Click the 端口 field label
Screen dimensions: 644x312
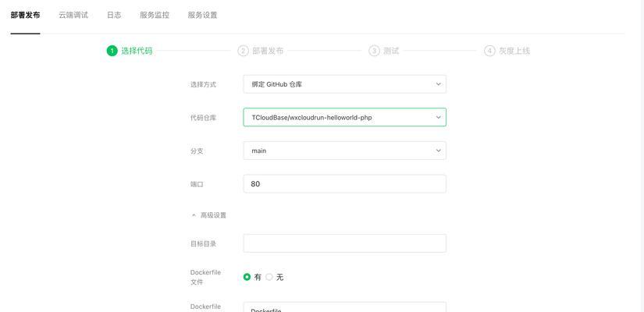(197, 184)
